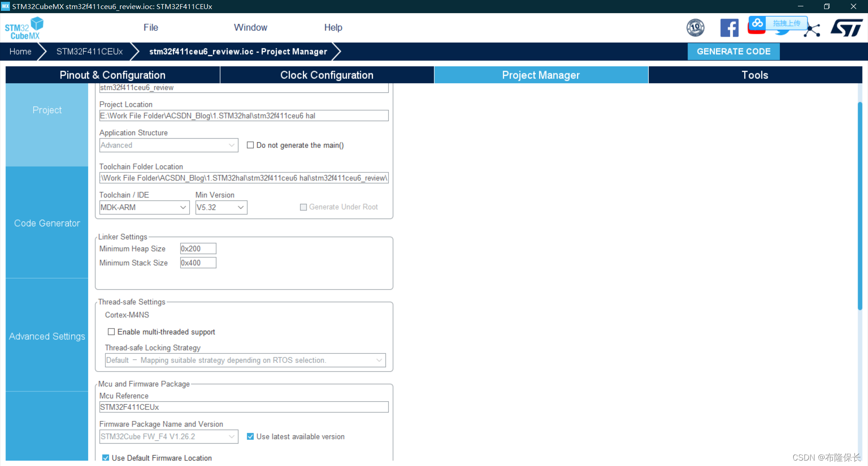Open the File menu

151,28
